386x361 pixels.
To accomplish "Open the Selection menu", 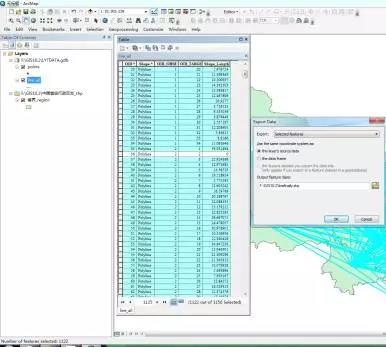I will (95, 29).
